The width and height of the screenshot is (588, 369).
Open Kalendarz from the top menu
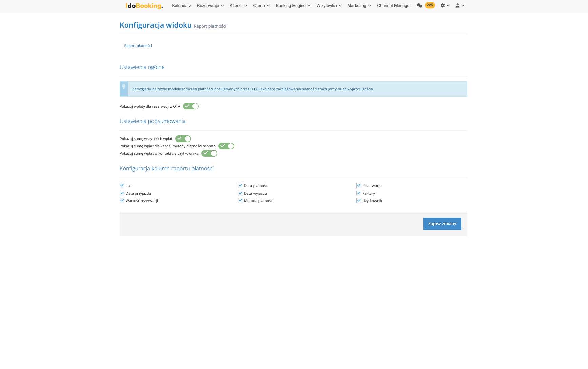(181, 6)
